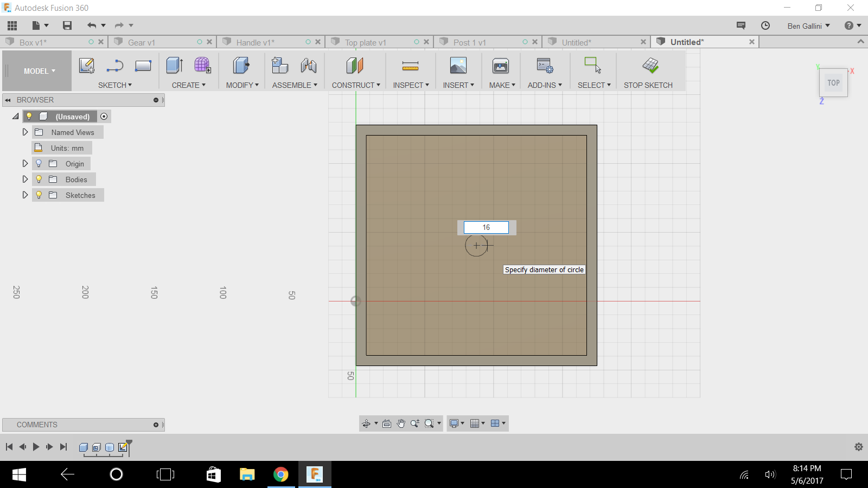Open Chrome from the Windows taskbar
868x488 pixels.
click(x=281, y=474)
